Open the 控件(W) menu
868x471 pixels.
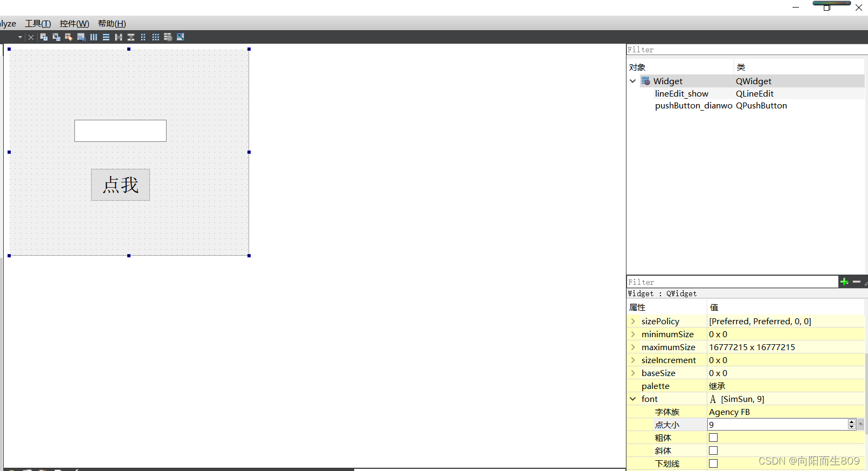[x=74, y=24]
